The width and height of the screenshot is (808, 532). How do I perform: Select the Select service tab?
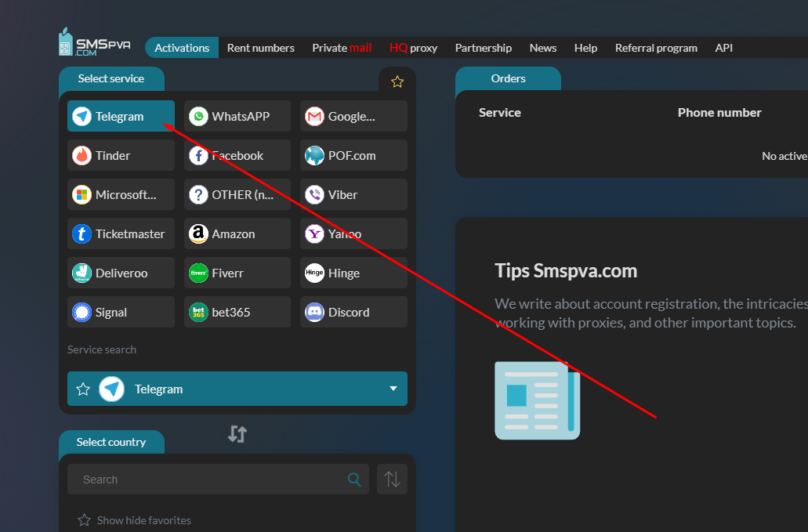tap(111, 79)
